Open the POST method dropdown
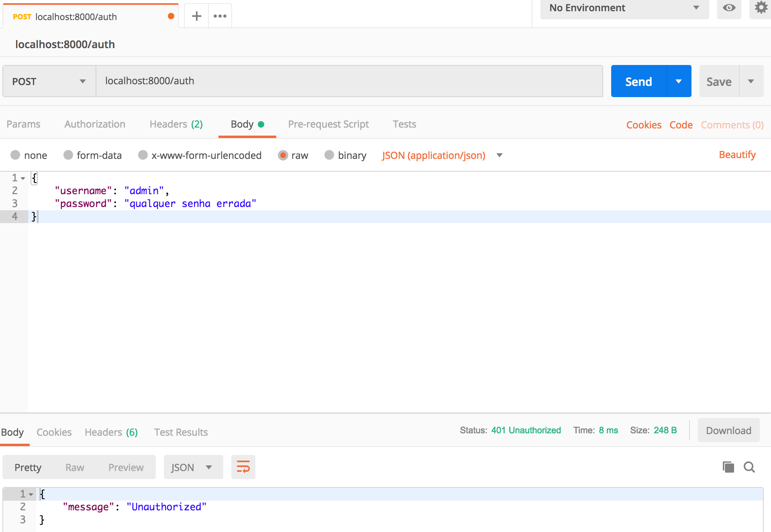The image size is (771, 532). tap(49, 81)
